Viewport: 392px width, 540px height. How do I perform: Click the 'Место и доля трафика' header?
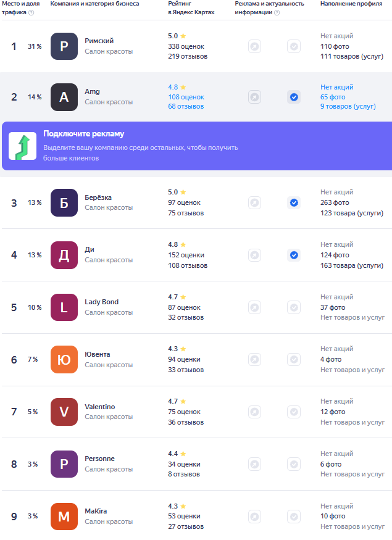coord(20,8)
